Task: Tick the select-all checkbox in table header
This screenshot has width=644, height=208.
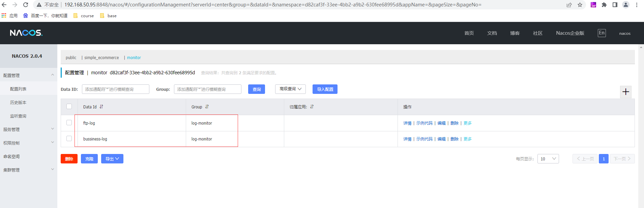Action: 69,106
